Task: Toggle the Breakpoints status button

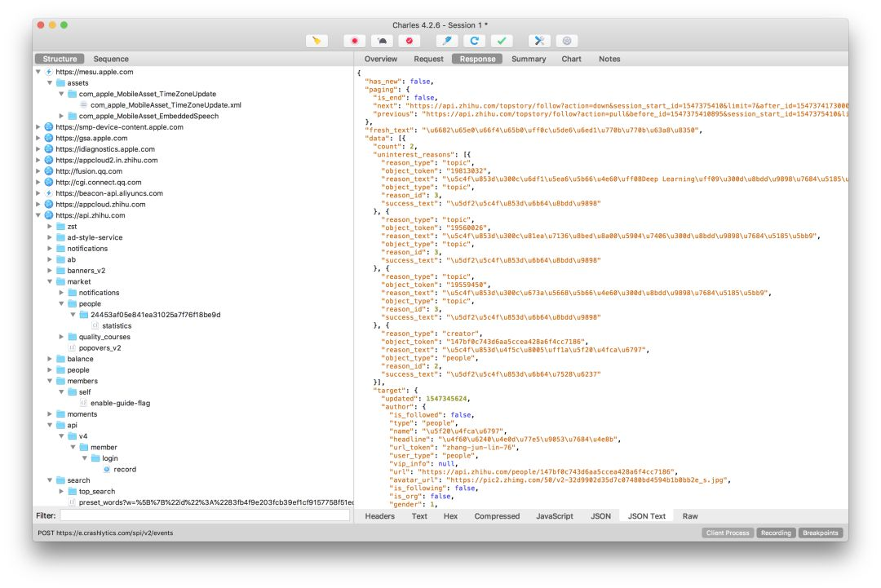Action: coord(820,533)
